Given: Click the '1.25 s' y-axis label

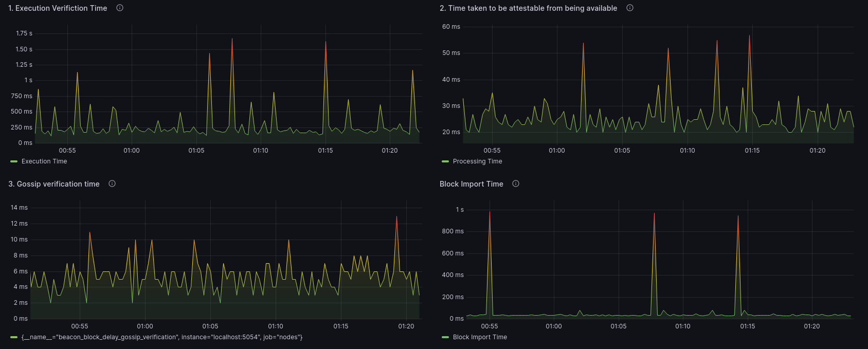Looking at the screenshot, I should (24, 65).
